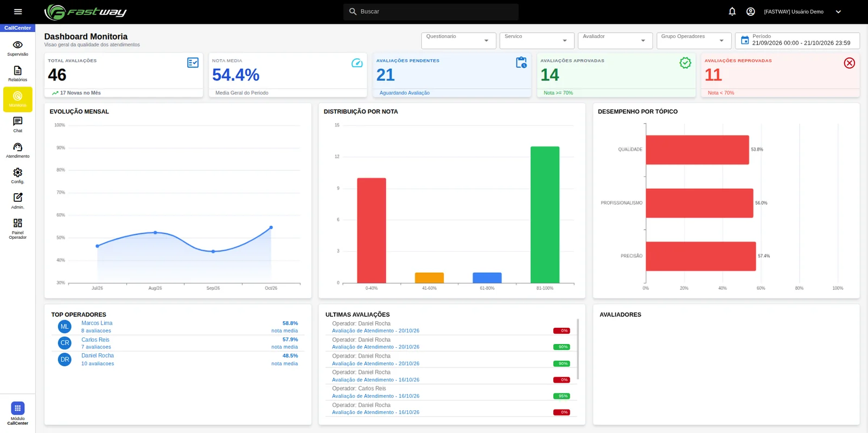The height and width of the screenshot is (433, 868).
Task: Click the Buscar search field
Action: click(x=431, y=11)
